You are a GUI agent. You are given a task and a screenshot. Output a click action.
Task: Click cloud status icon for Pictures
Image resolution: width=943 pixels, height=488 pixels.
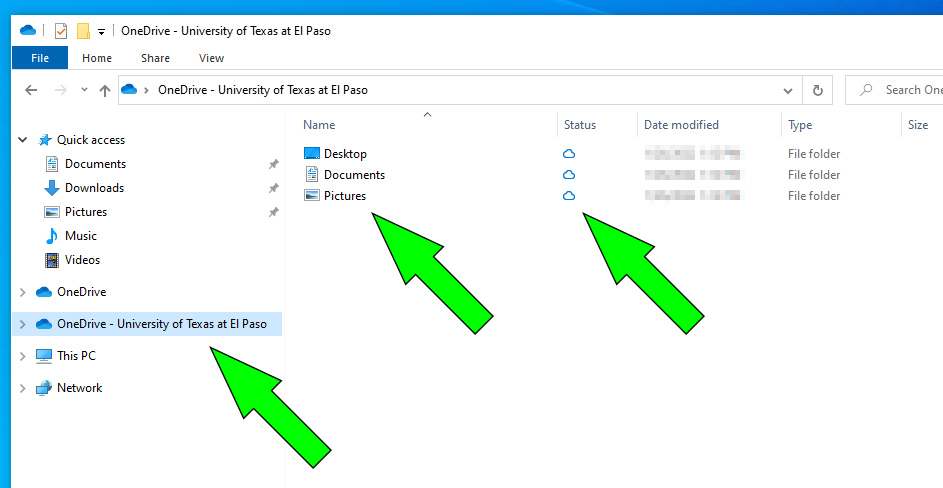[x=568, y=196]
